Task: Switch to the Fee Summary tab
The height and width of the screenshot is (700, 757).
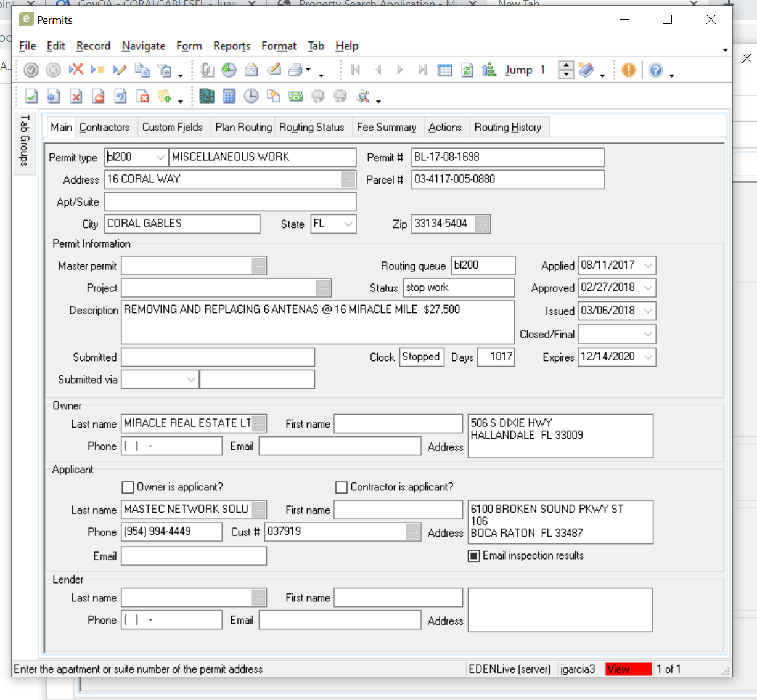Action: [387, 127]
